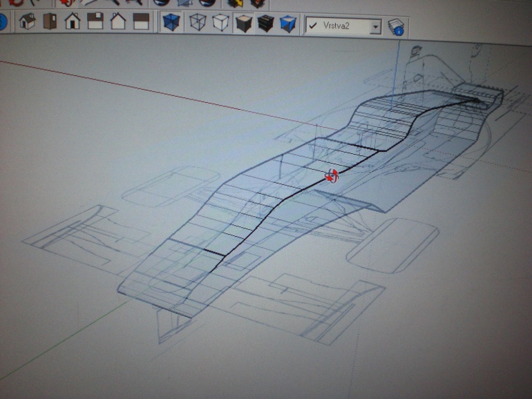Select Shaded face style
The width and height of the screenshot is (532, 399).
coord(244,23)
